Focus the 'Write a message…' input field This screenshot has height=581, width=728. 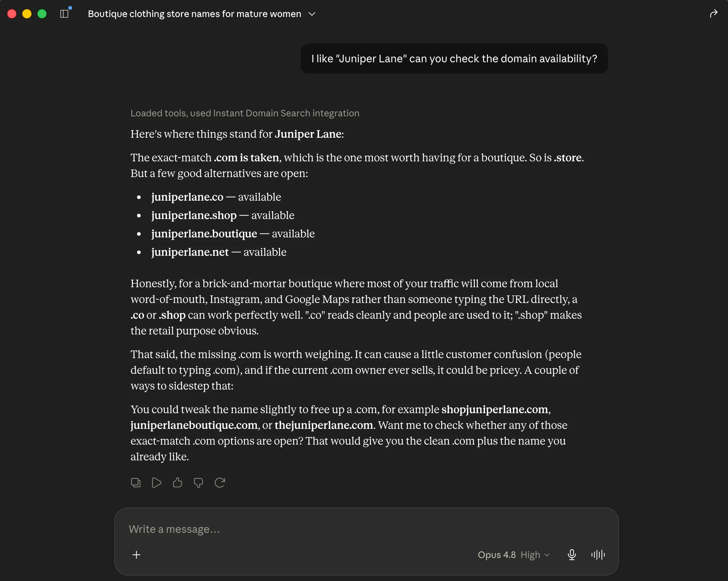coord(367,529)
